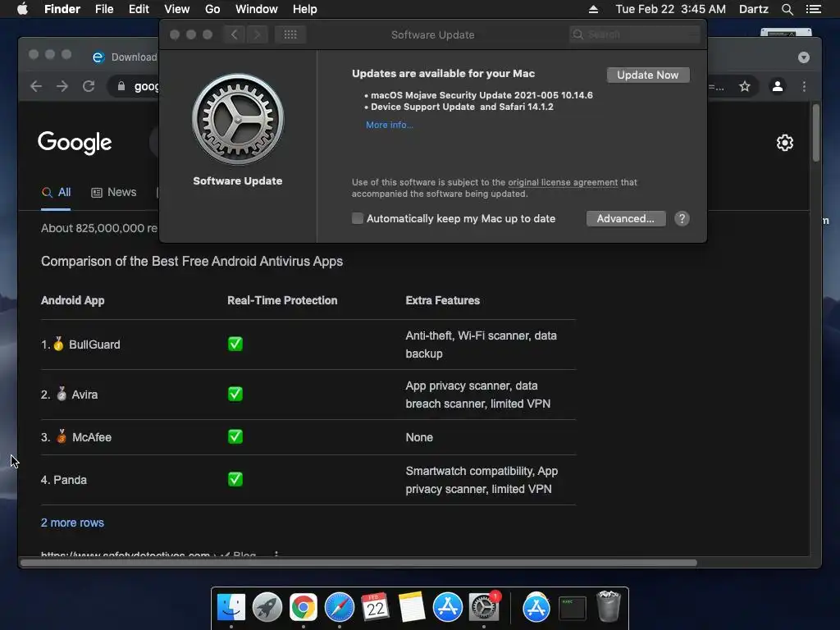Click Chrome's vertical scrollbar
This screenshot has height=630, width=840.
[816, 133]
